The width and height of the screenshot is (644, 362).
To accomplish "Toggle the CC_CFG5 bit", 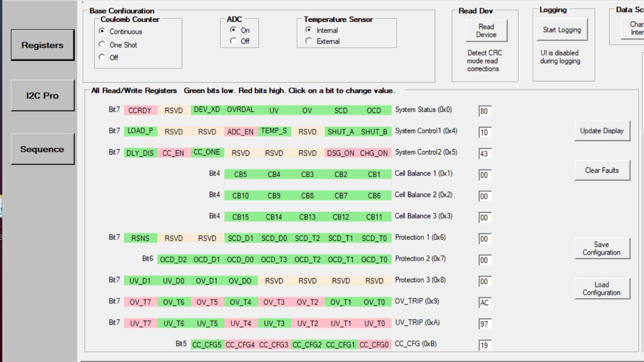I will 207,345.
